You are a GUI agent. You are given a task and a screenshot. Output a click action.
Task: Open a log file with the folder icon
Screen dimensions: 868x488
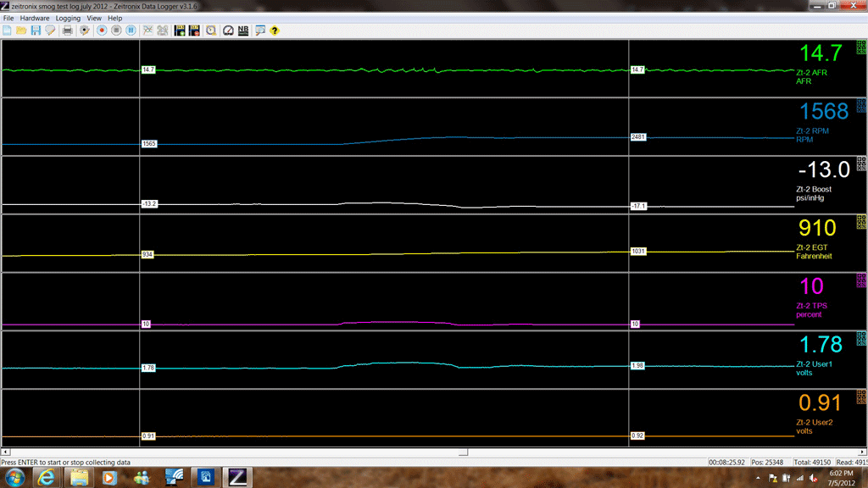[x=21, y=30]
